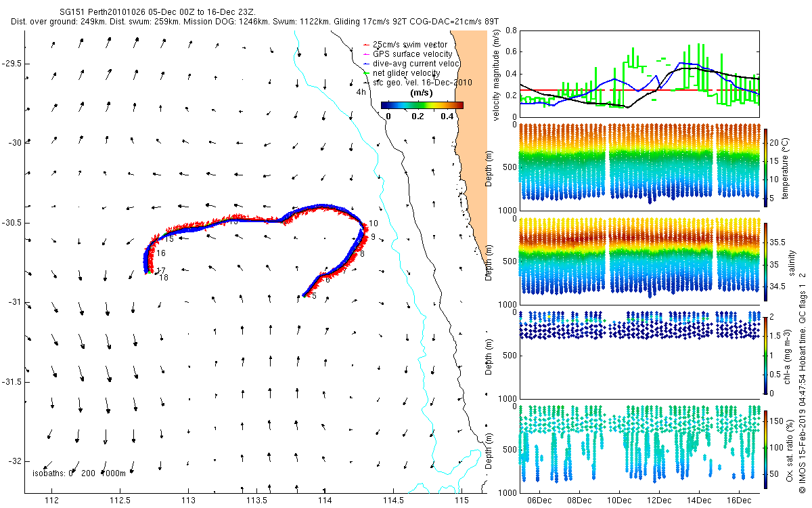Click the '0.8' tick on velocity magnitude axis

510,30
